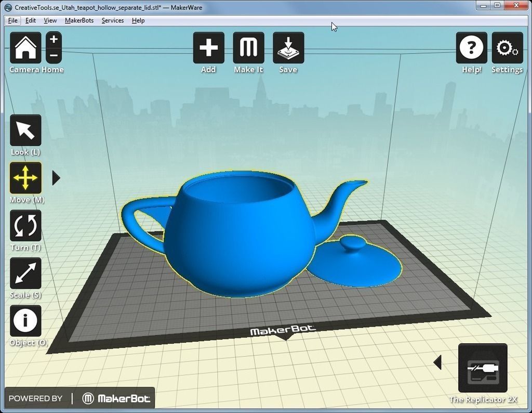Expand the Move tool options arrow
The height and width of the screenshot is (413, 532).
pos(56,178)
